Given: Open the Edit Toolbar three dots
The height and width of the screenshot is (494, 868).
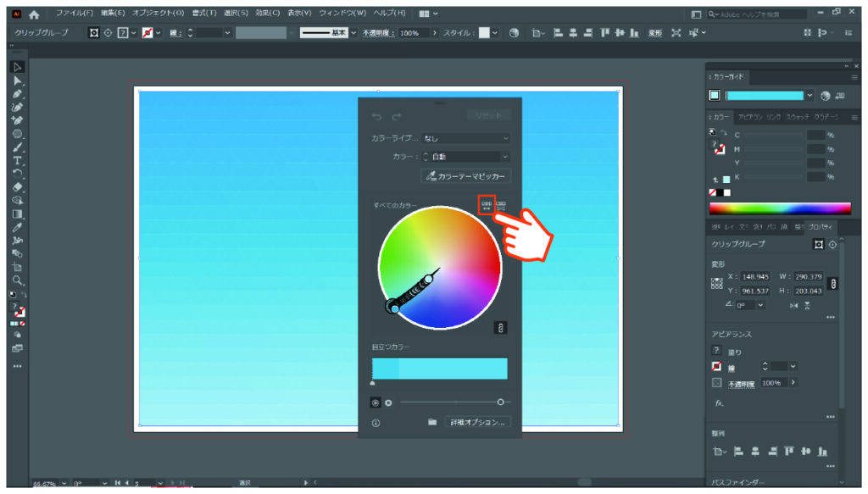Looking at the screenshot, I should click(x=17, y=366).
